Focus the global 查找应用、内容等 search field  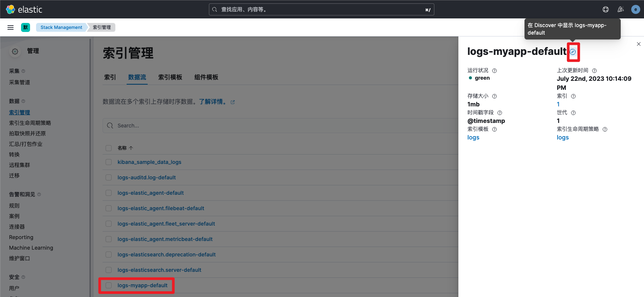(x=322, y=9)
